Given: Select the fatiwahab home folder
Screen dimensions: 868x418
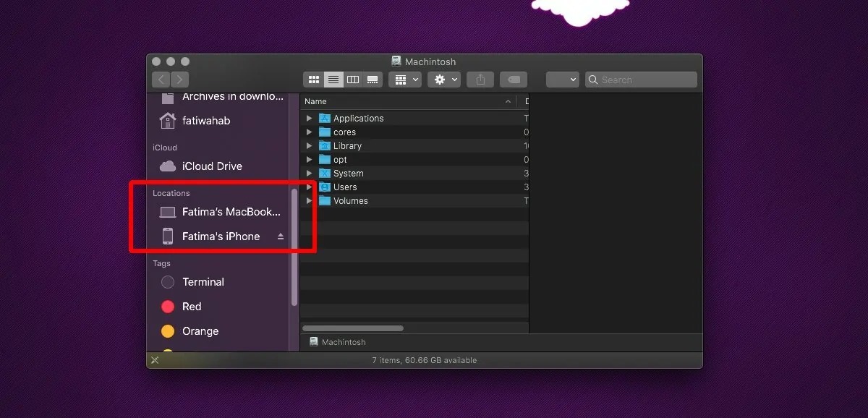Looking at the screenshot, I should click(205, 121).
